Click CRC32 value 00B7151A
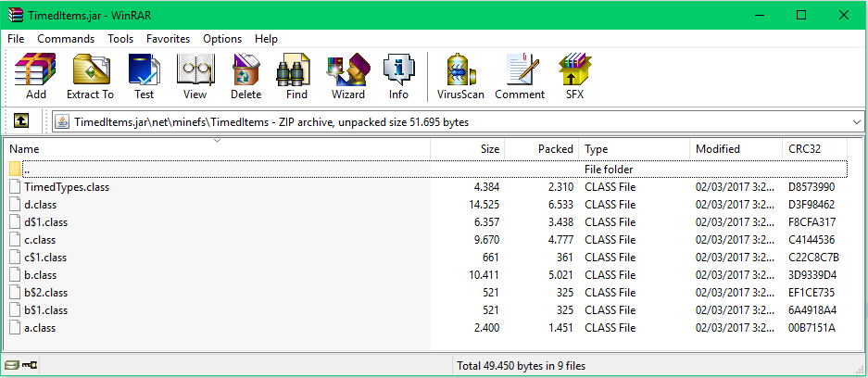The width and height of the screenshot is (868, 378). 811,328
